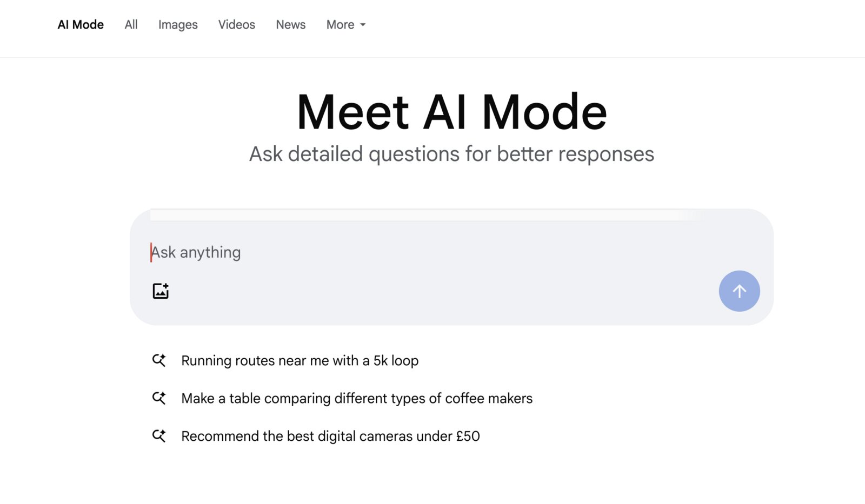Pick Recommend best digital cameras under £50
This screenshot has height=504, width=865.
(x=330, y=436)
